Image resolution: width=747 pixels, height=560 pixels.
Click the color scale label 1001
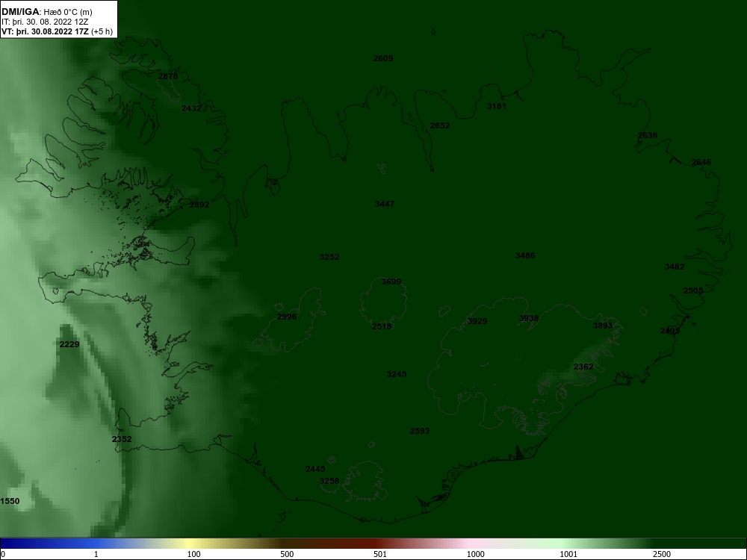coord(568,554)
